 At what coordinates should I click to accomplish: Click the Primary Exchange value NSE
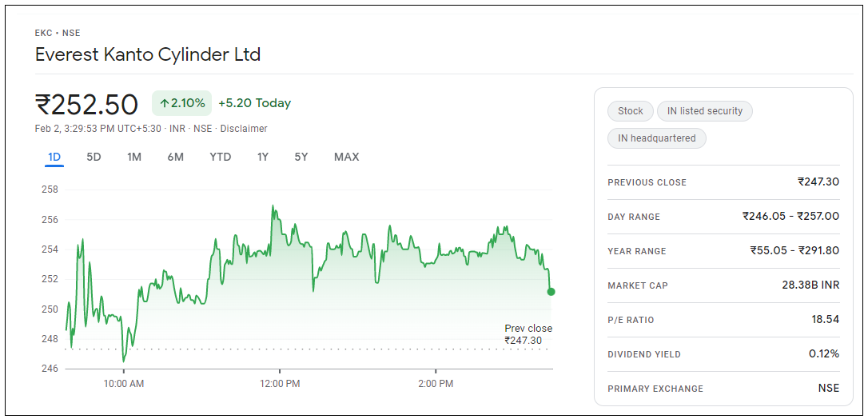coord(829,388)
